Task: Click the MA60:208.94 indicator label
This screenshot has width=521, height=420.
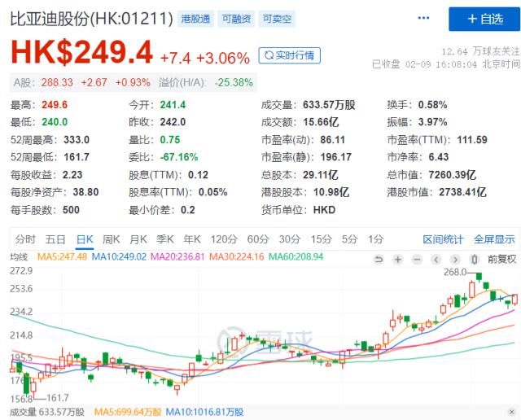Action: 296,257
